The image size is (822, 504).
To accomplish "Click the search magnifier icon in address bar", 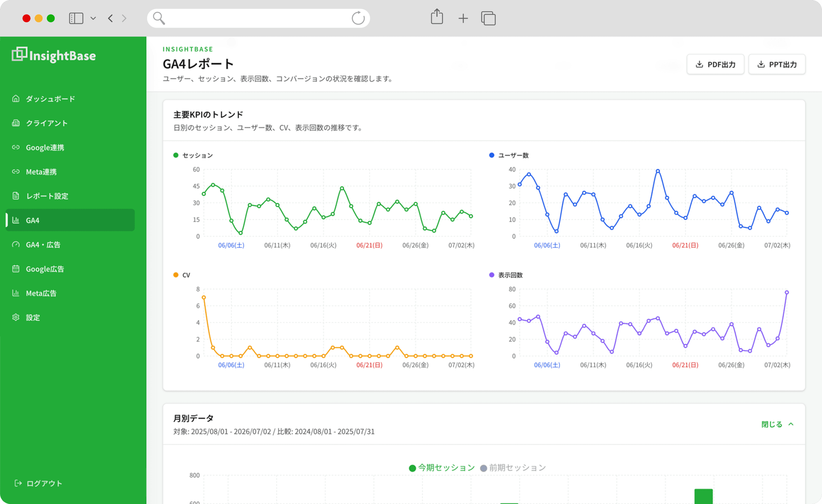I will point(159,18).
